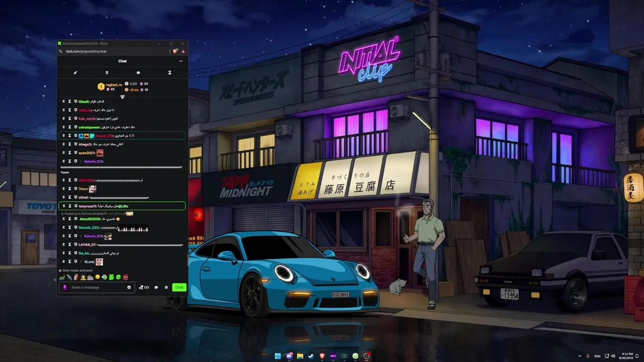This screenshot has width=644, height=362.
Task: Click the green Chat send button
Action: pos(179,288)
